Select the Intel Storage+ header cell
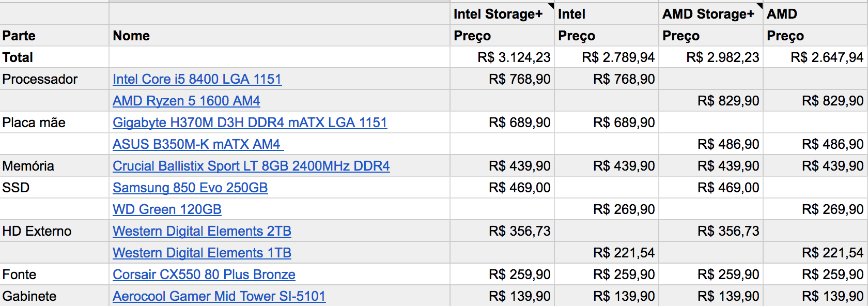The image size is (868, 306). click(x=502, y=14)
